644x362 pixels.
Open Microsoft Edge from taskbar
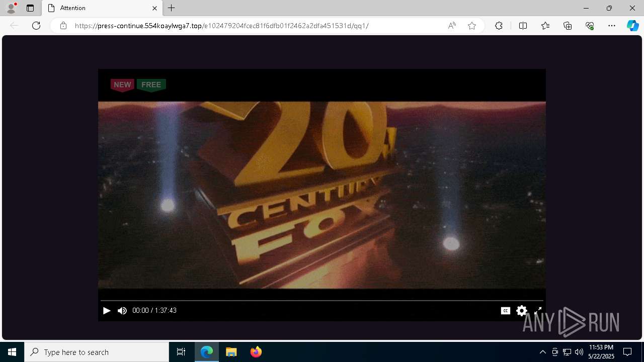(207, 352)
